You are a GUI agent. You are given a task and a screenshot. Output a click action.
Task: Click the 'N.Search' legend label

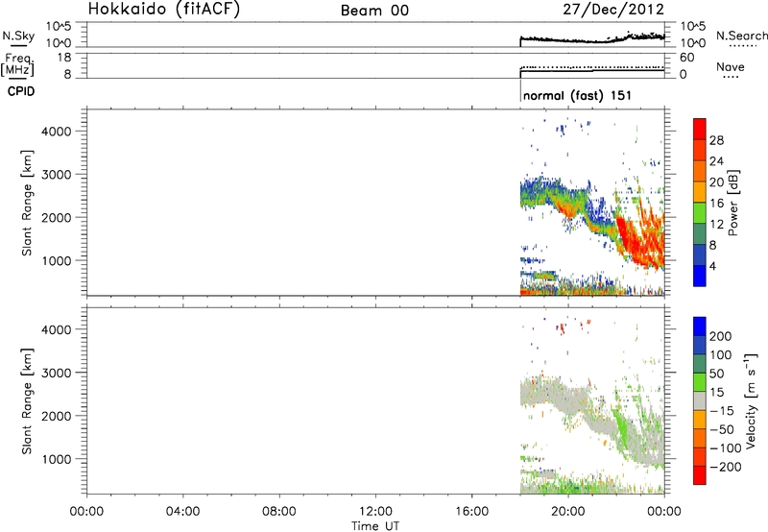(x=741, y=36)
